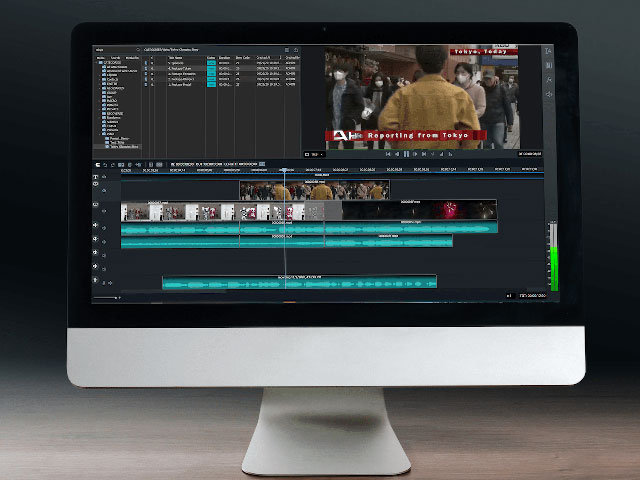Click the title track T icon

tap(96, 177)
